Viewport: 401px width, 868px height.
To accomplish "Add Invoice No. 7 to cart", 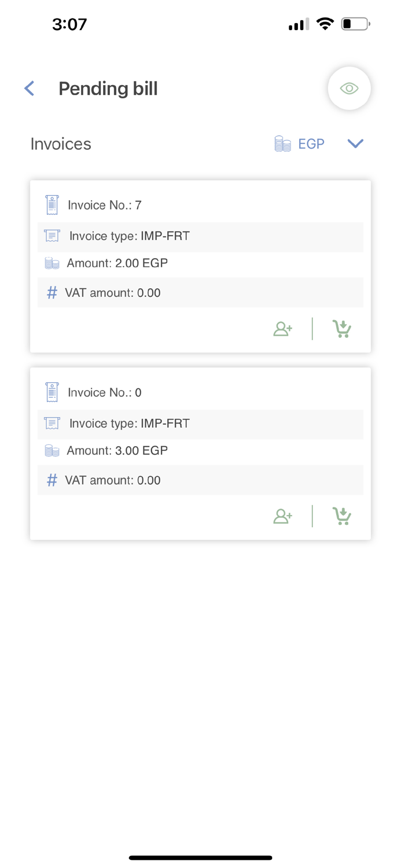I will 342,329.
